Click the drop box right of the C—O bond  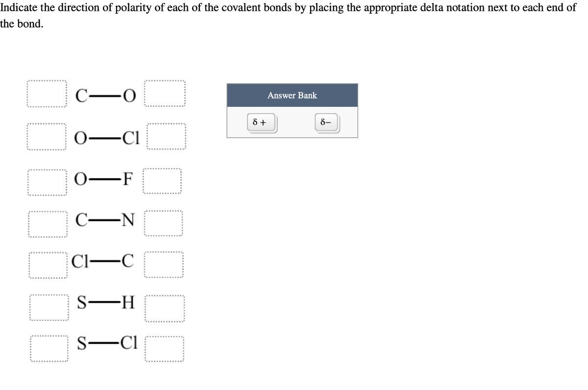[165, 94]
